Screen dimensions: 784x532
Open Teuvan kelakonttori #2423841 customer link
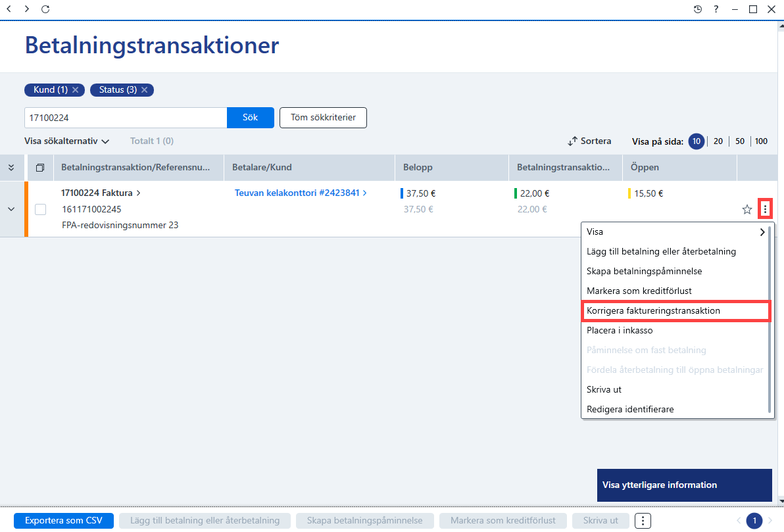tap(301, 193)
